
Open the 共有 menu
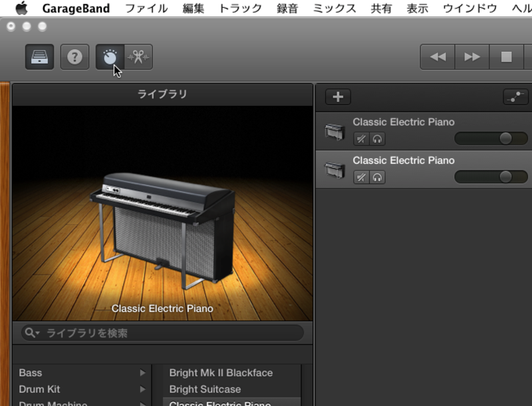point(381,8)
